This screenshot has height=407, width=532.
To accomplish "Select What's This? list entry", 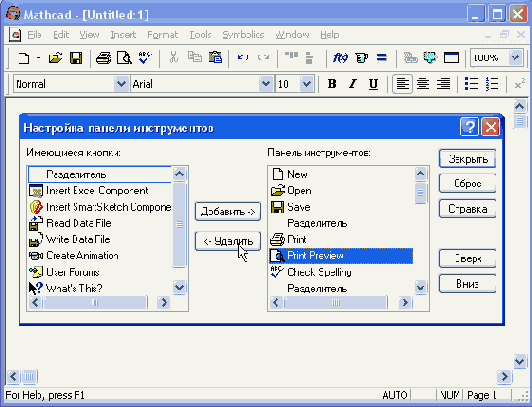I will click(x=100, y=288).
